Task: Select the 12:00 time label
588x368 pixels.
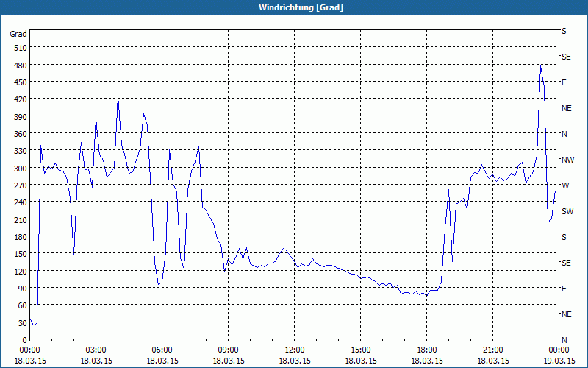Action: tap(295, 350)
